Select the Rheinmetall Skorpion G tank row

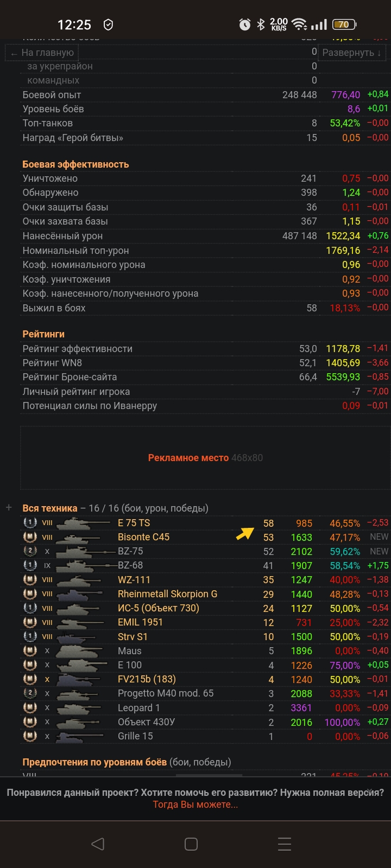[x=167, y=594]
